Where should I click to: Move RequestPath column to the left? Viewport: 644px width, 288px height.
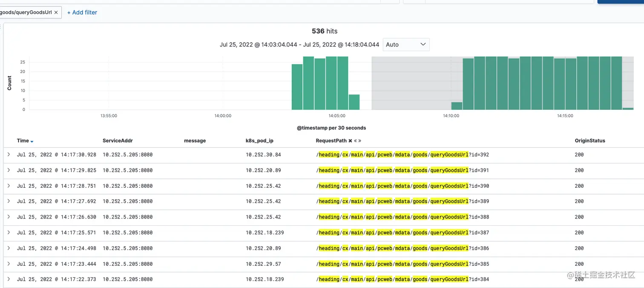tap(355, 141)
